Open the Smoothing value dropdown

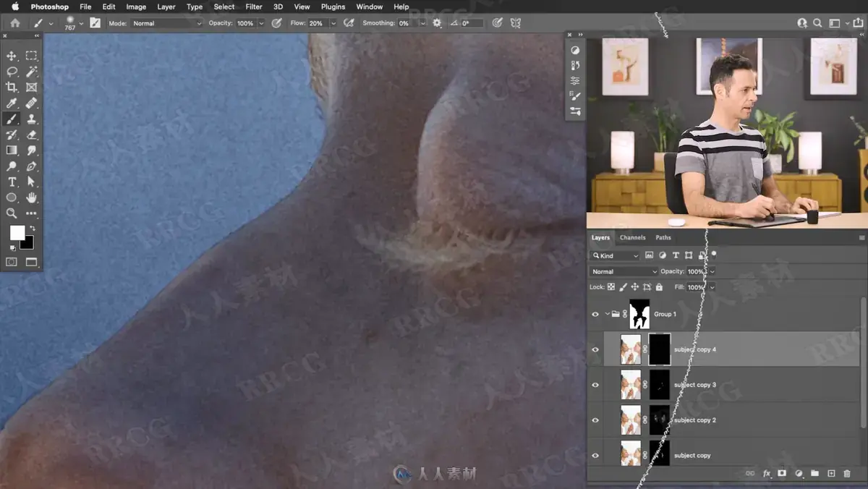coord(424,23)
